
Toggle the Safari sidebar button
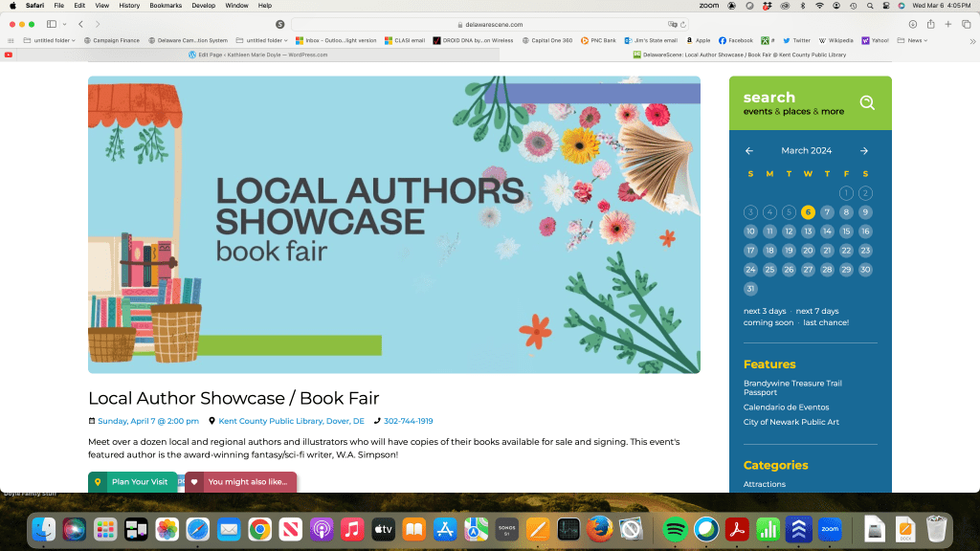(52, 24)
